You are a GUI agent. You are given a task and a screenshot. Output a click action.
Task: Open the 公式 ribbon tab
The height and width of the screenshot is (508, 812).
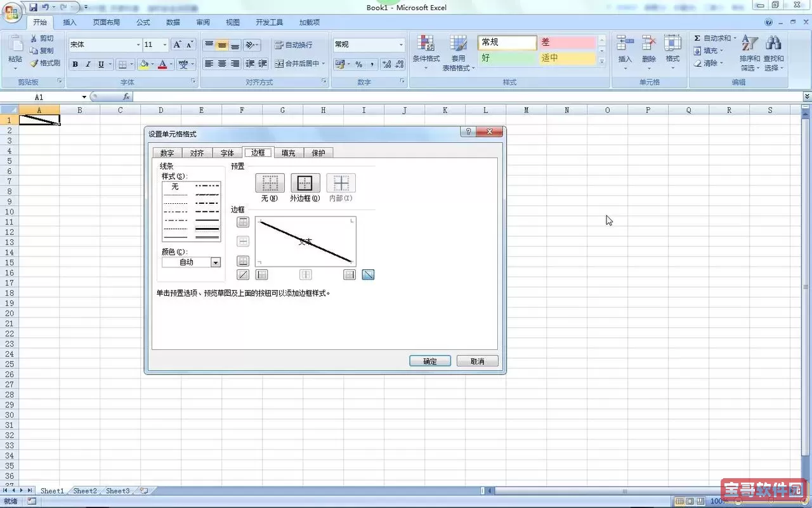(x=143, y=22)
